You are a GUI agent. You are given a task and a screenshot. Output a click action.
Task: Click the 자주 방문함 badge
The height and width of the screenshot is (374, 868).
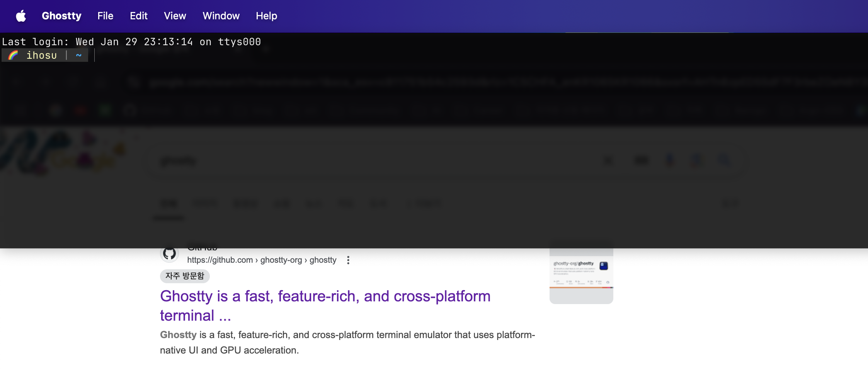click(x=185, y=276)
